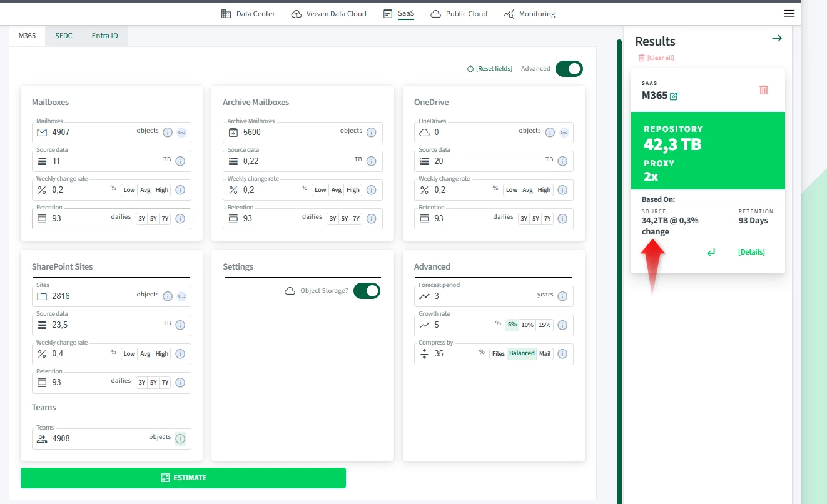Select 15% growth rate preset
Viewport: 827px width, 504px height.
coord(544,325)
